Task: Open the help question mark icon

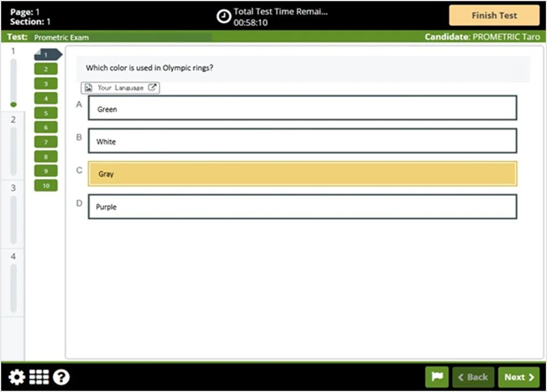Action: point(61,377)
